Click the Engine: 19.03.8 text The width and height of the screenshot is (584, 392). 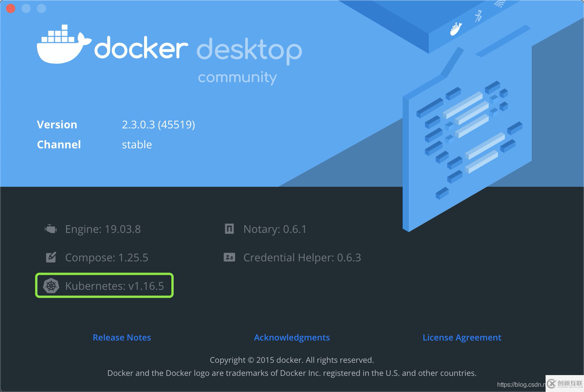(x=103, y=229)
